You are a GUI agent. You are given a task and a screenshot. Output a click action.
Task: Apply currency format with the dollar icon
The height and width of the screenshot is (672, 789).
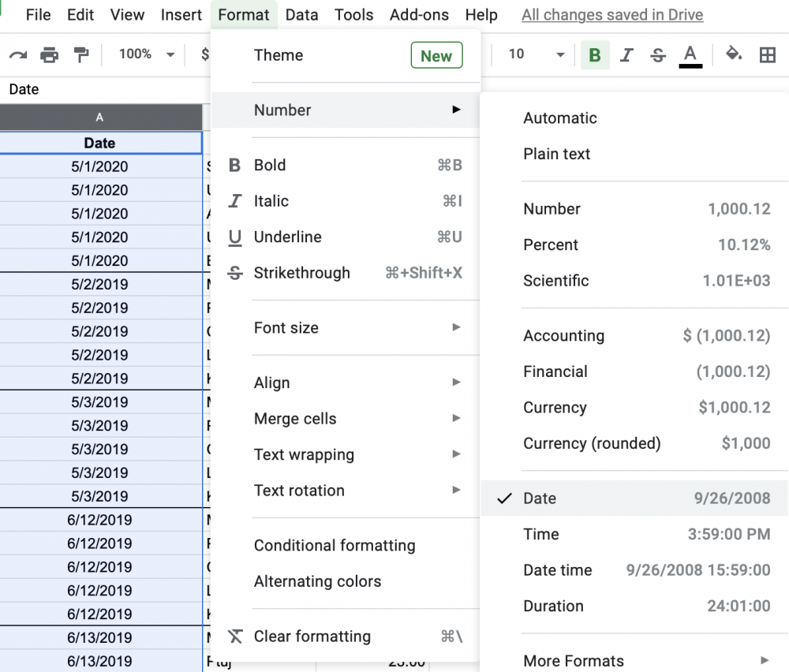(204, 54)
